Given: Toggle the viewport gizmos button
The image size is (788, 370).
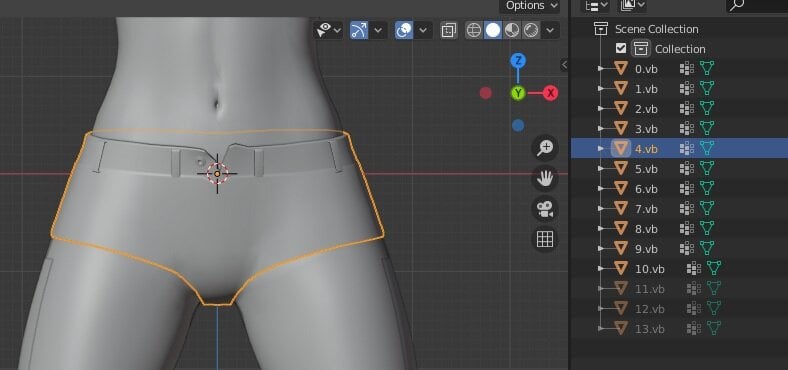Looking at the screenshot, I should click(x=359, y=30).
